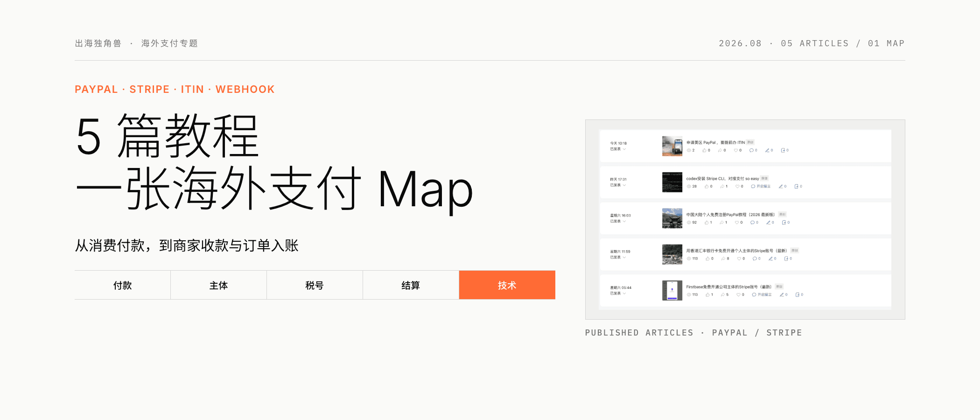Image resolution: width=980 pixels, height=420 pixels.
Task: Click forward-page icon on codex Stripe CLI article
Action: tap(797, 186)
